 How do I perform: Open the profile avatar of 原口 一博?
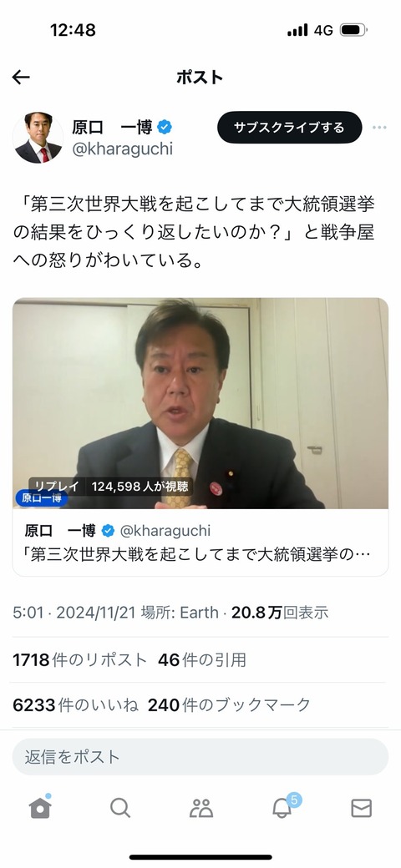click(x=38, y=137)
